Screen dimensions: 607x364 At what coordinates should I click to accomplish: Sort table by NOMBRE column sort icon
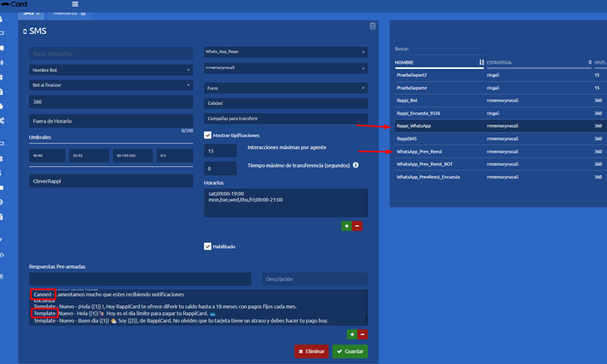(481, 62)
